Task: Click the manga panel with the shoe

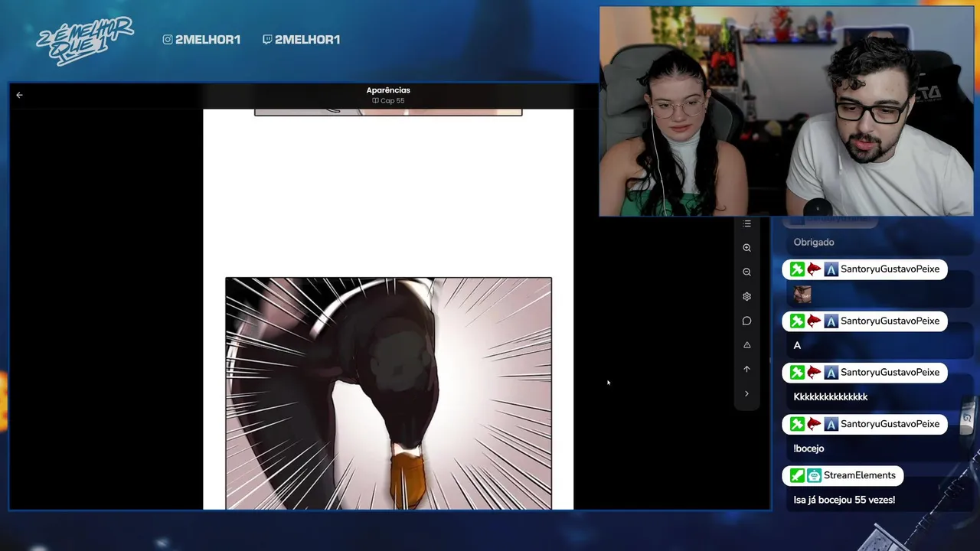Action: click(x=388, y=393)
